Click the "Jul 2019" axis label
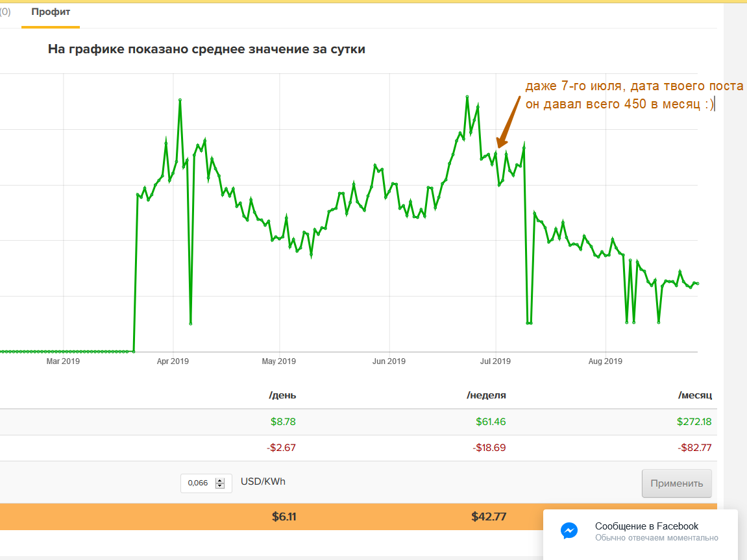Viewport: 747px width, 560px height. pos(495,361)
